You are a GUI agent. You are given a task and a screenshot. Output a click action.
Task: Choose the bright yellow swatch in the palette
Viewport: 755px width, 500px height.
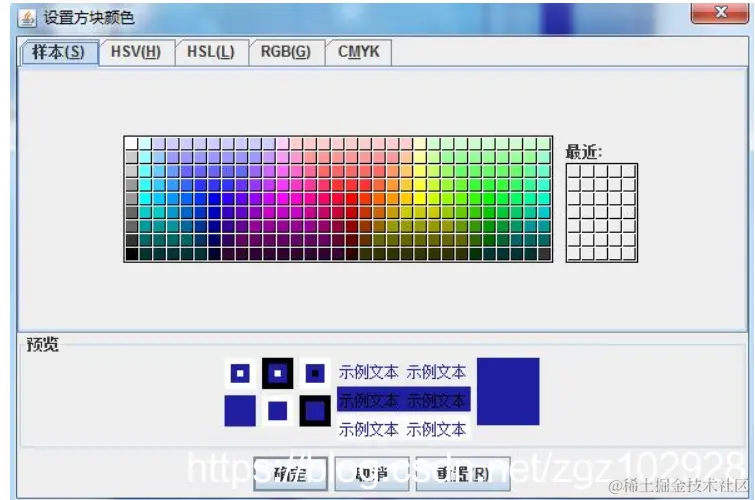[420, 198]
